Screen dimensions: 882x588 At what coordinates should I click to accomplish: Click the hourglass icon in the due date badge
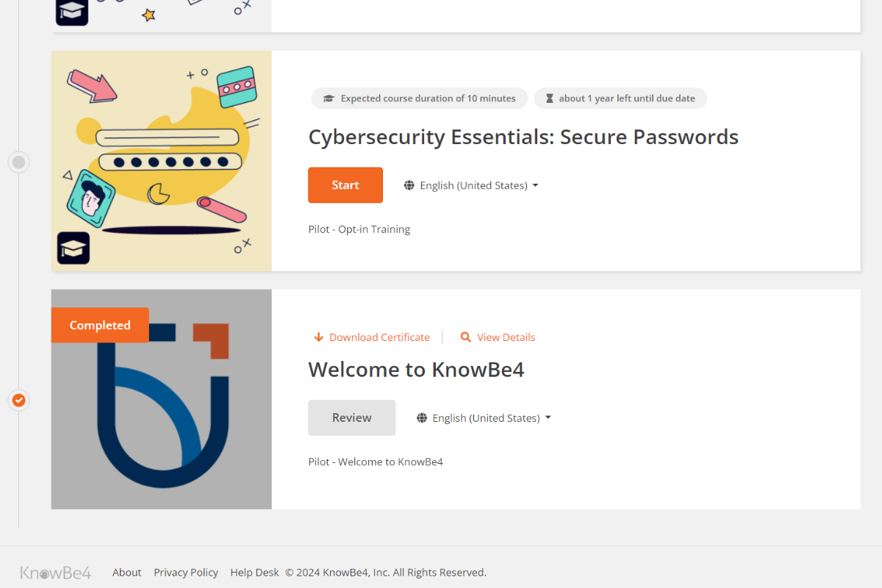coord(550,98)
